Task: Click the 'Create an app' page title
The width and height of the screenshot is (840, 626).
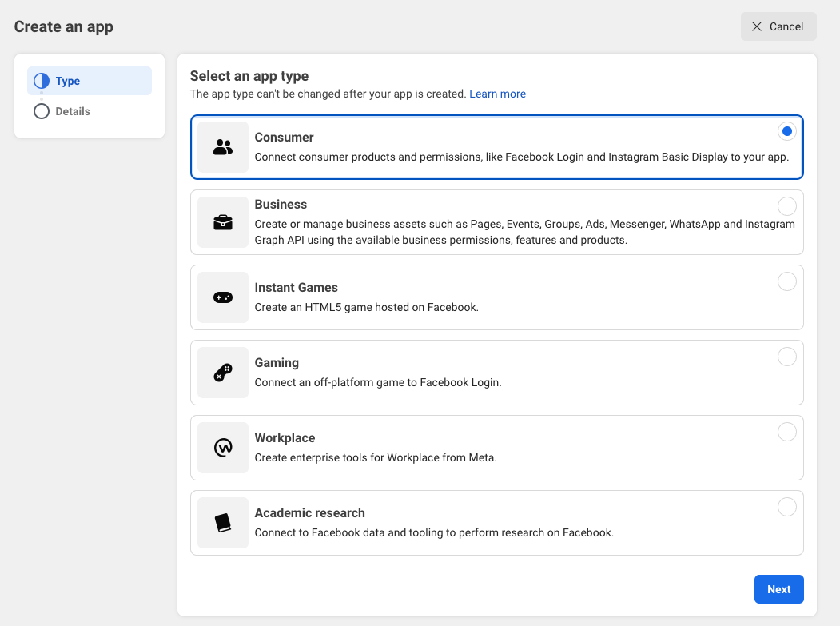Action: click(64, 27)
